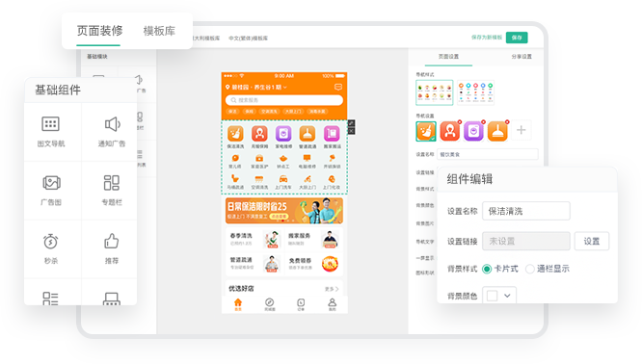
Task: Select the red nanny navigation icon in settings
Action: pos(450,131)
